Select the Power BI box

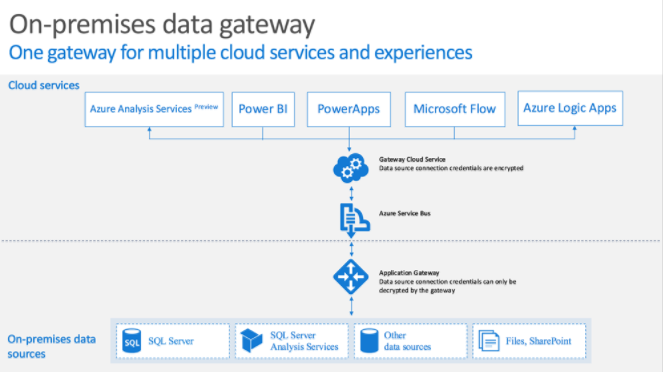pyautogui.click(x=263, y=109)
